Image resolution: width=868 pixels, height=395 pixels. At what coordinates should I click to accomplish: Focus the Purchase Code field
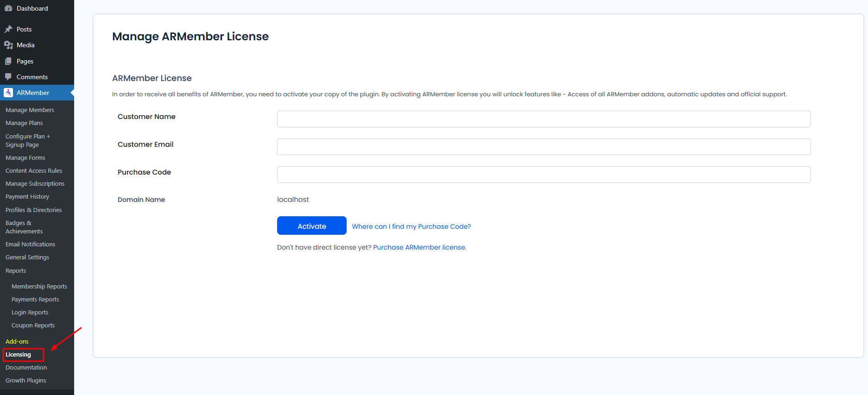point(544,175)
